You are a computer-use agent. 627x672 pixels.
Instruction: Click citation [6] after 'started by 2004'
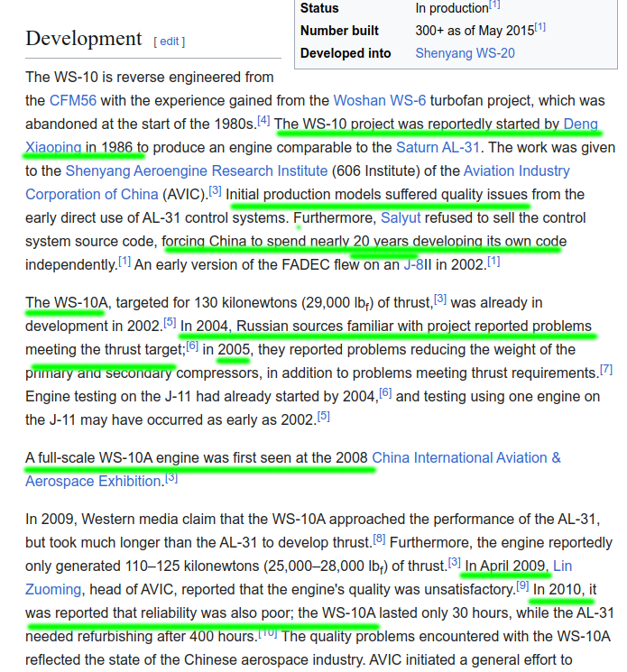[385, 392]
